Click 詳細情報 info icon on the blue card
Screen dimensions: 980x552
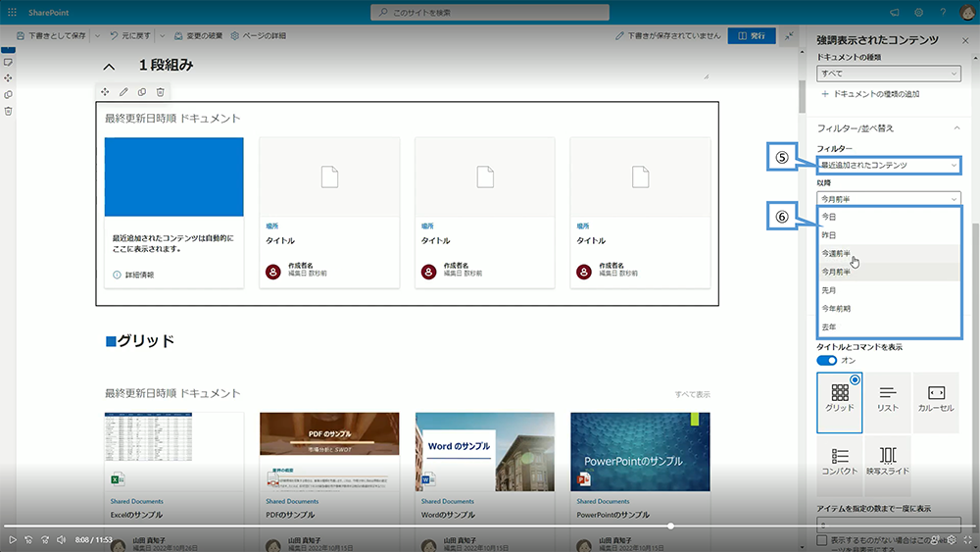coord(117,276)
